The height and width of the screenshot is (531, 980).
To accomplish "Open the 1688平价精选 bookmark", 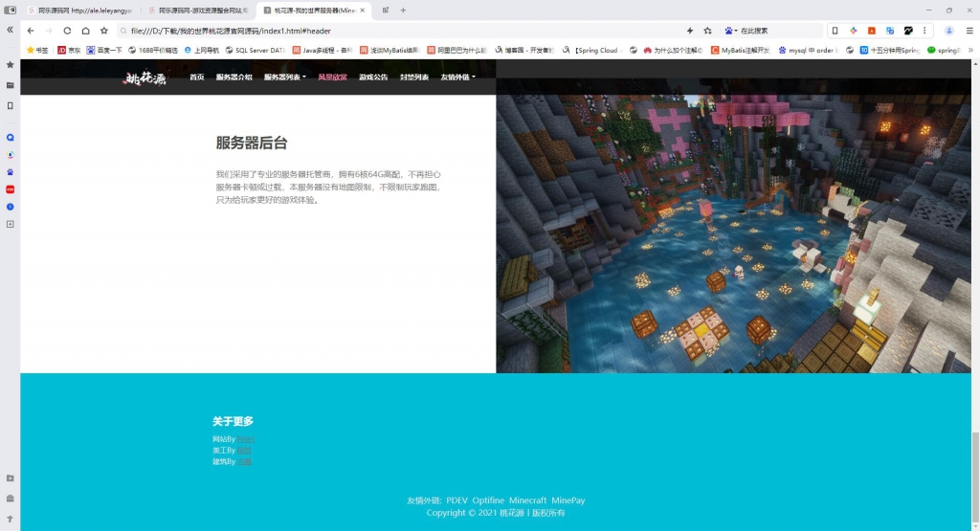I will pos(153,50).
